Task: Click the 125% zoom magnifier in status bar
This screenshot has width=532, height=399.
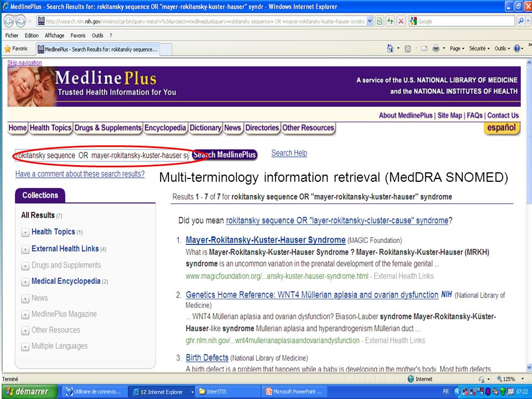Action: pyautogui.click(x=499, y=379)
